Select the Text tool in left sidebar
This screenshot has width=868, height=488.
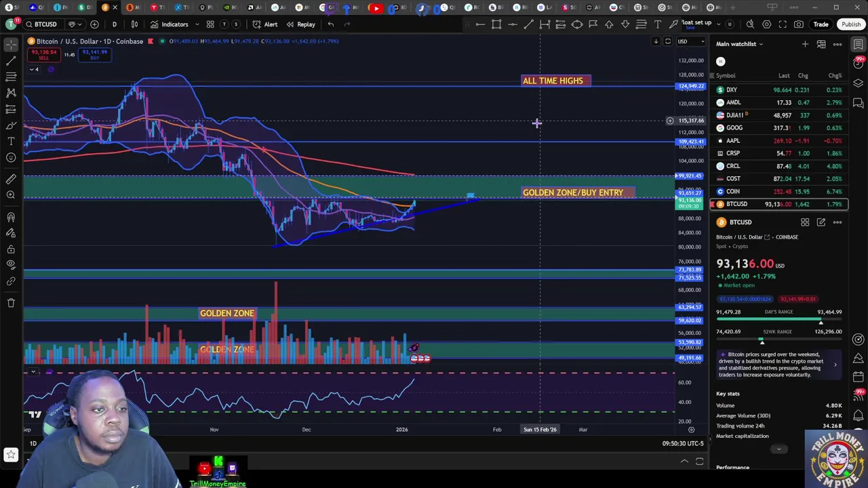11,142
